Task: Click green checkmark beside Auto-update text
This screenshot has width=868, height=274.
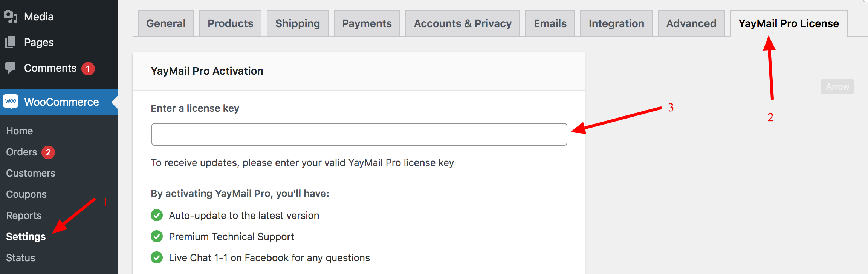Action: [157, 215]
